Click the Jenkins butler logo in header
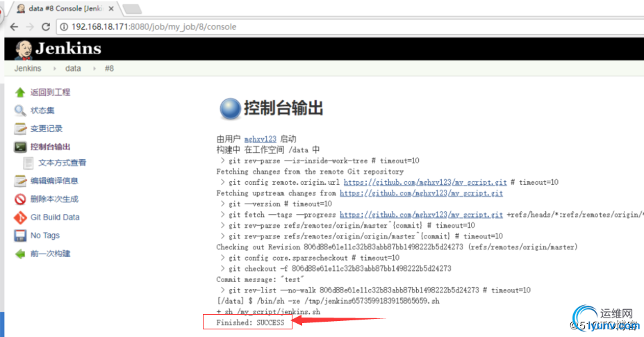This screenshot has height=337, width=644. coord(24,49)
